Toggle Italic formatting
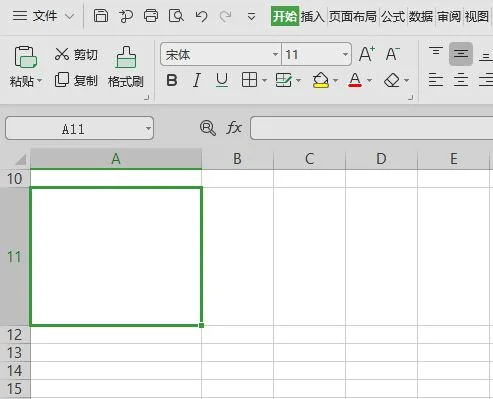This screenshot has width=493, height=399. tap(197, 80)
